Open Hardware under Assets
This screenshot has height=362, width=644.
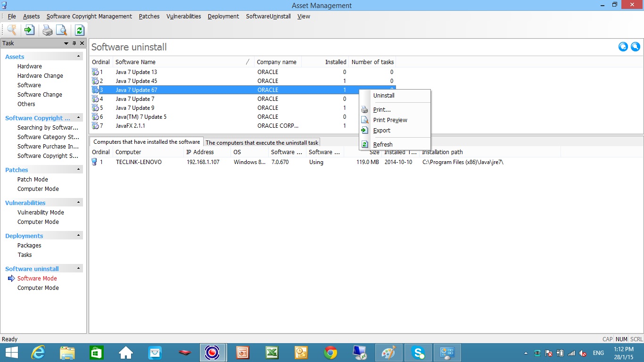pos(30,66)
